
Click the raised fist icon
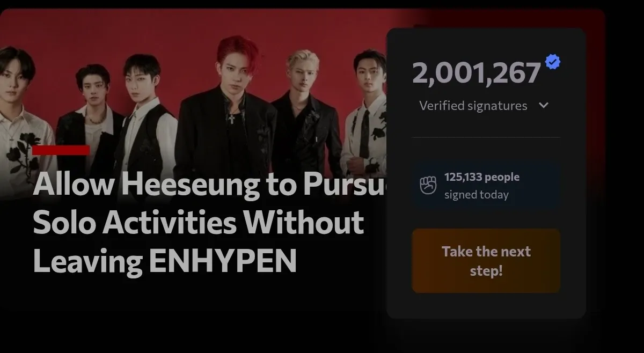428,186
